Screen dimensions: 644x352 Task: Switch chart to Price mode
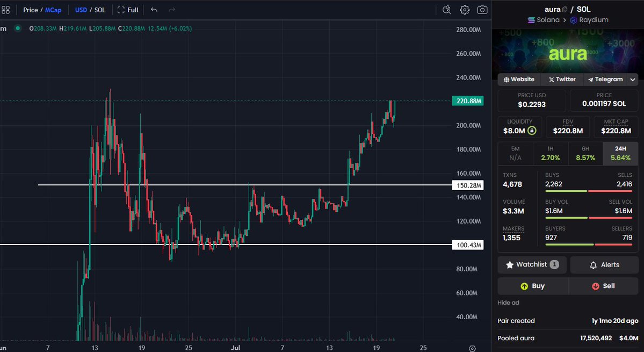coord(31,10)
